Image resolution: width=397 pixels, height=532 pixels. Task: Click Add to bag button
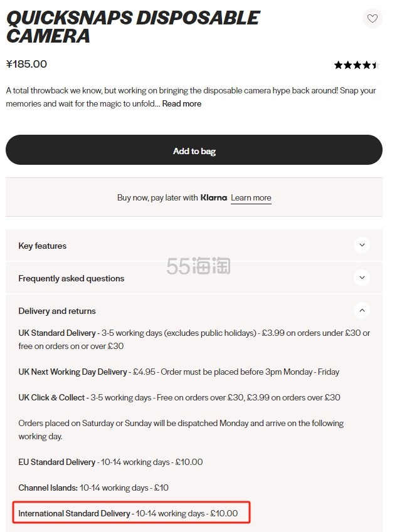tap(194, 150)
